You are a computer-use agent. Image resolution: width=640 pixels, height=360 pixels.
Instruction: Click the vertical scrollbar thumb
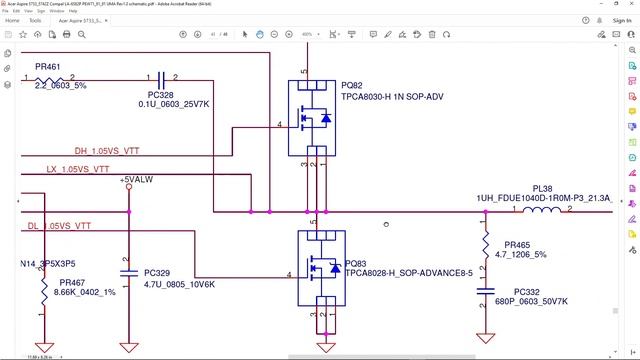(x=616, y=311)
